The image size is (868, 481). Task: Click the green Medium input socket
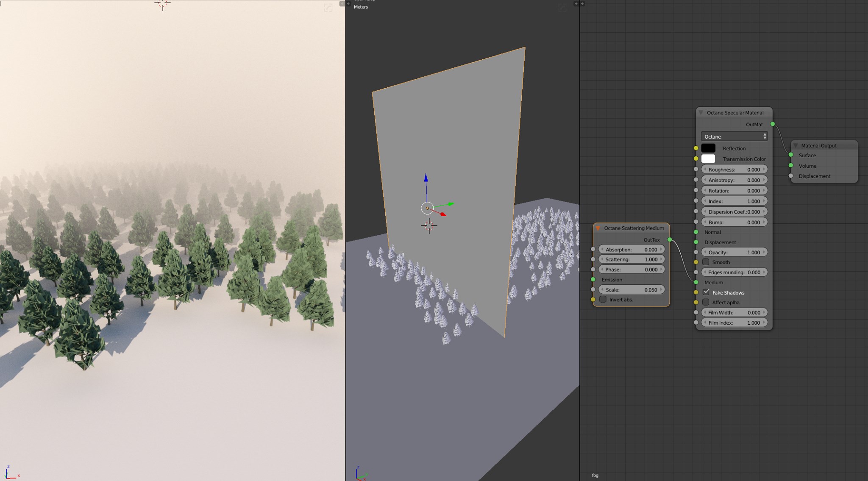click(x=696, y=282)
